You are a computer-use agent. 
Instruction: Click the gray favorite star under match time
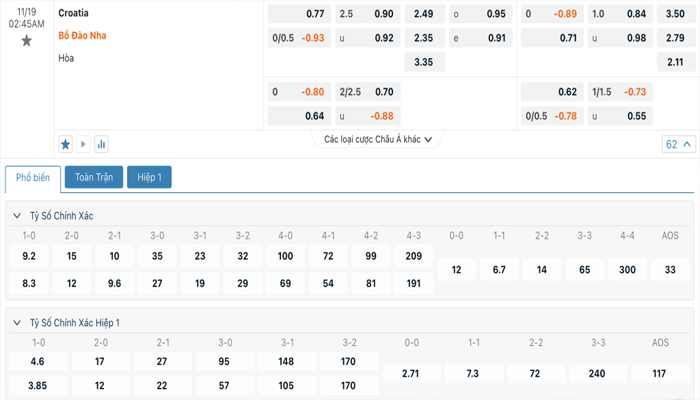click(x=26, y=41)
